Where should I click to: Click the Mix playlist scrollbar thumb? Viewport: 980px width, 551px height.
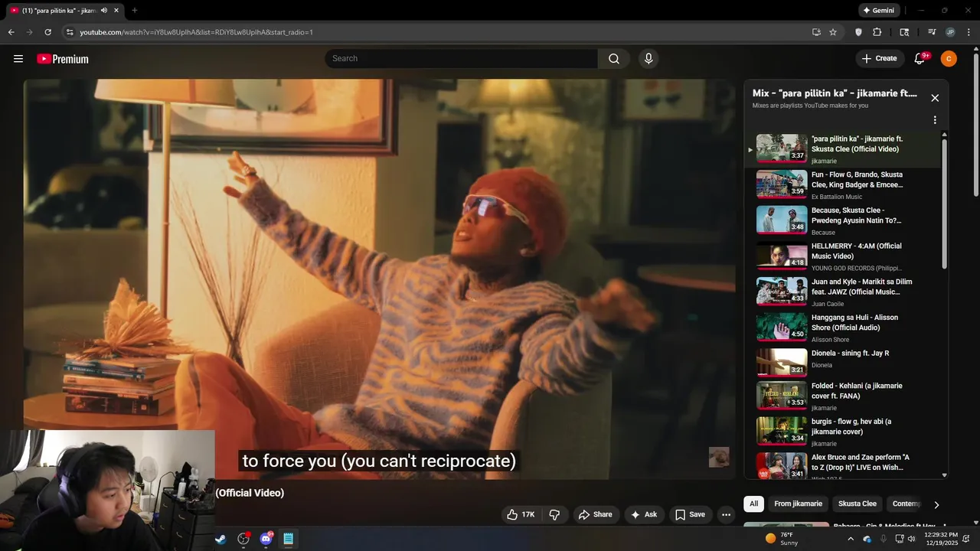tap(944, 203)
